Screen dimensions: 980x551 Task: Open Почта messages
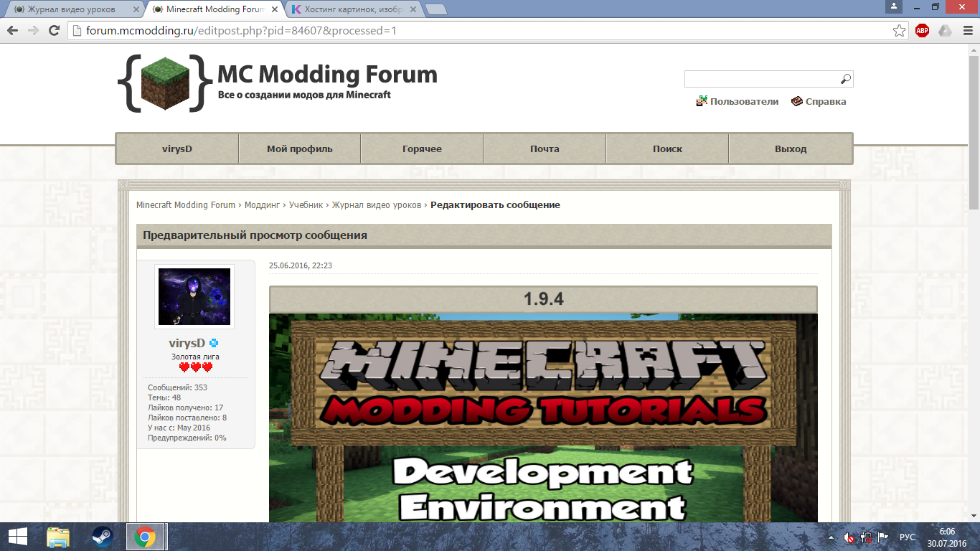(x=545, y=149)
